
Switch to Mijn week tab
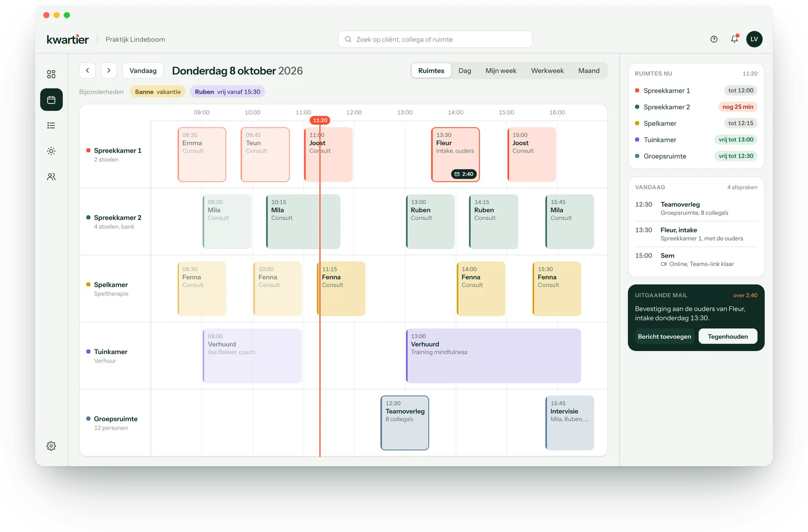tap(501, 71)
